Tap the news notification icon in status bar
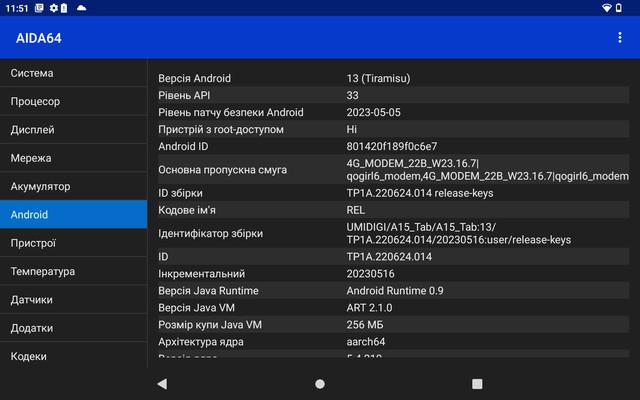640x400 pixels. click(x=39, y=8)
